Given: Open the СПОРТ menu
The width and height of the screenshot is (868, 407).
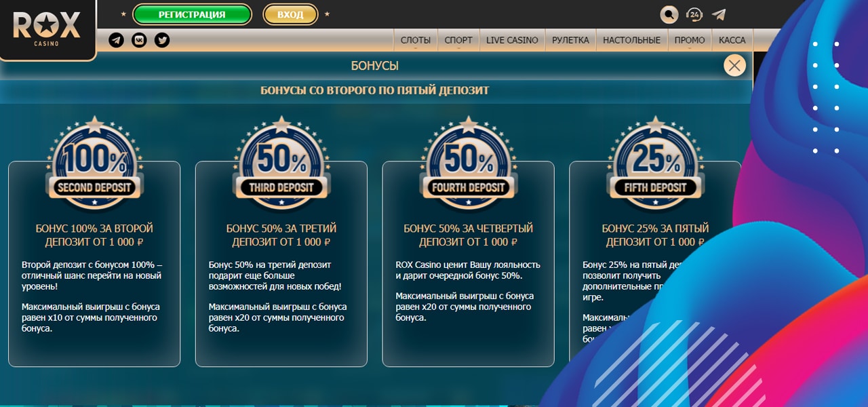Looking at the screenshot, I should [x=458, y=41].
